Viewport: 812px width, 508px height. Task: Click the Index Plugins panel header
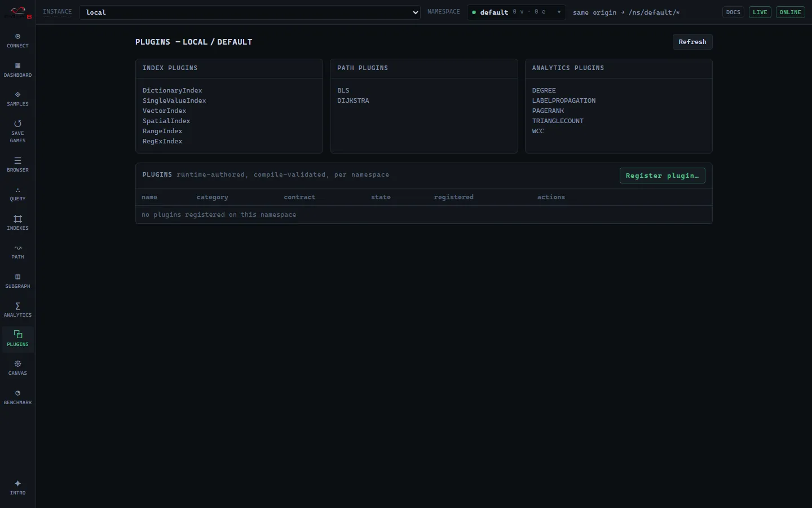(229, 68)
